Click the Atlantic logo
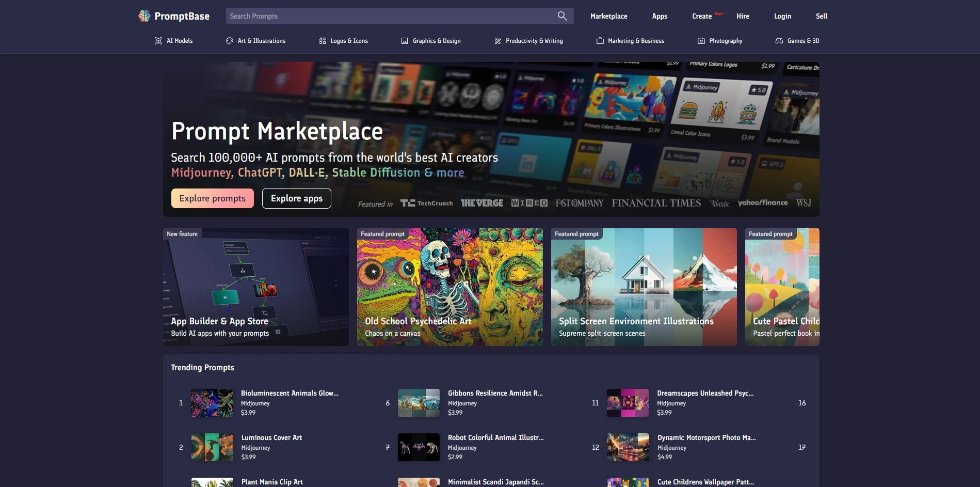 pos(719,203)
